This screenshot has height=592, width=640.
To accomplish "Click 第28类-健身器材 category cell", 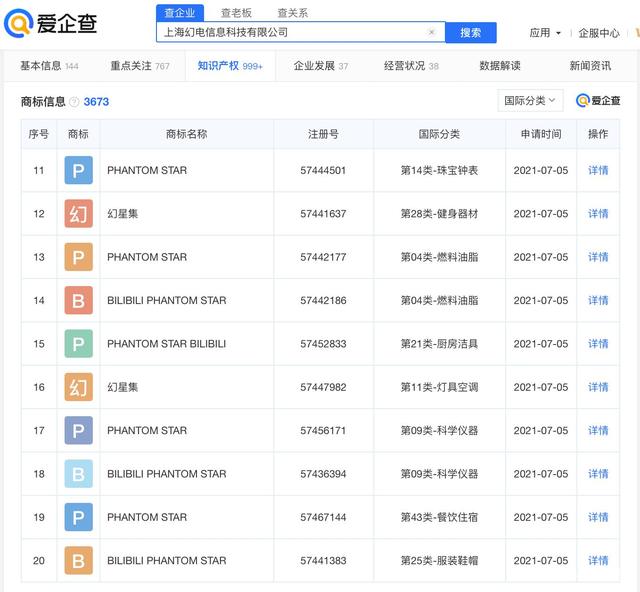I will (439, 214).
